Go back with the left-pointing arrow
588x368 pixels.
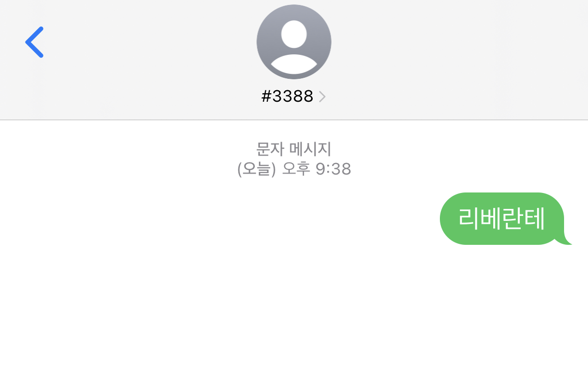tap(34, 42)
